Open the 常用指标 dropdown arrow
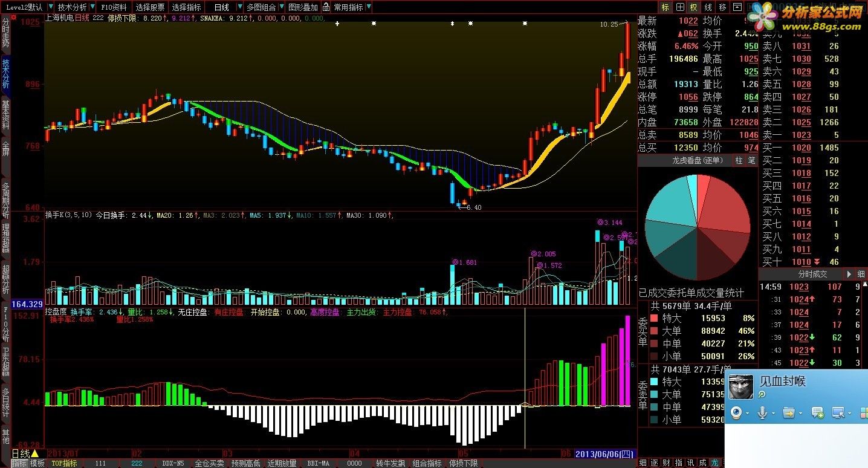 click(369, 7)
